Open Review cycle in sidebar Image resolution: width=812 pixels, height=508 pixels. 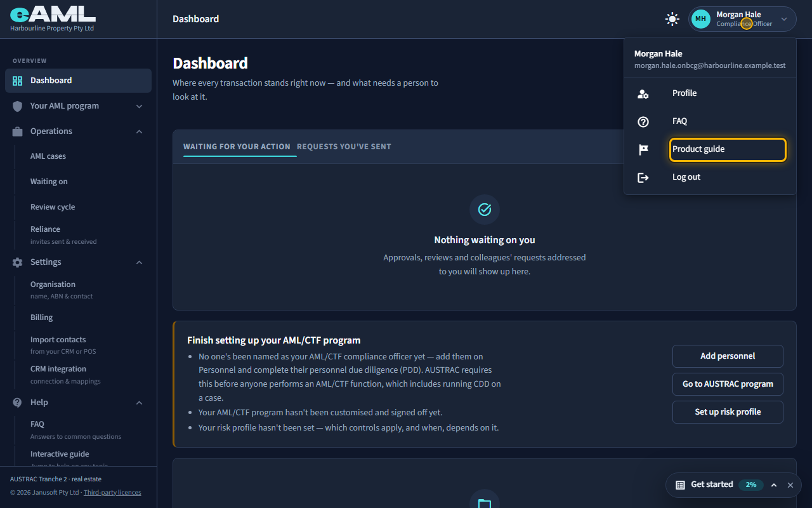tap(53, 207)
